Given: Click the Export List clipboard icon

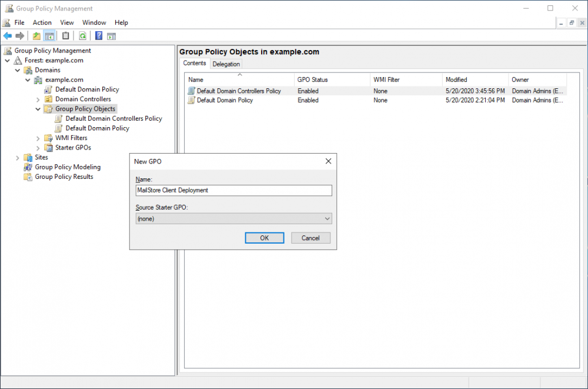Looking at the screenshot, I should pyautogui.click(x=65, y=35).
